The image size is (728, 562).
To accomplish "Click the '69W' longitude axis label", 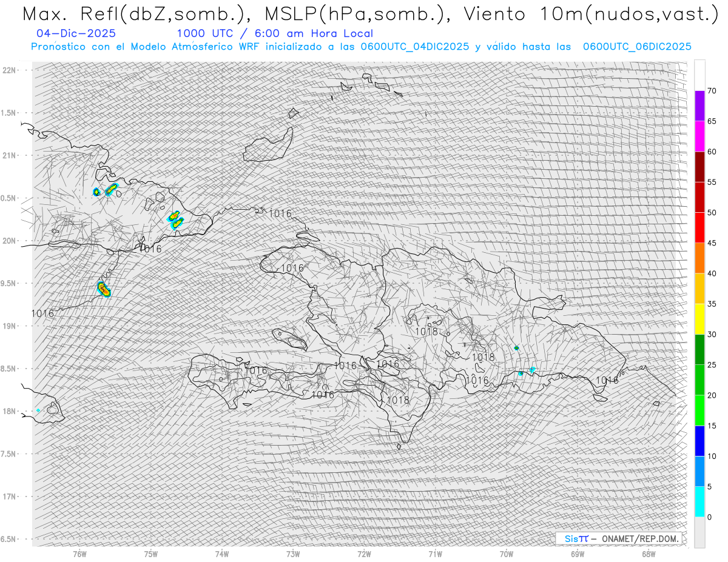I will pos(578,554).
